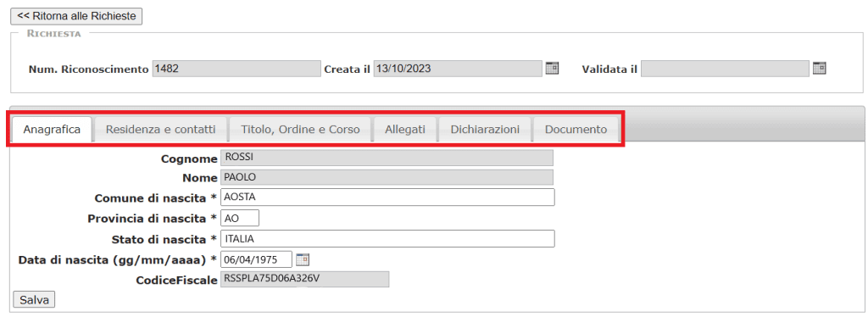Click the Salva button
Viewport: 868px width, 317px height.
(34, 300)
